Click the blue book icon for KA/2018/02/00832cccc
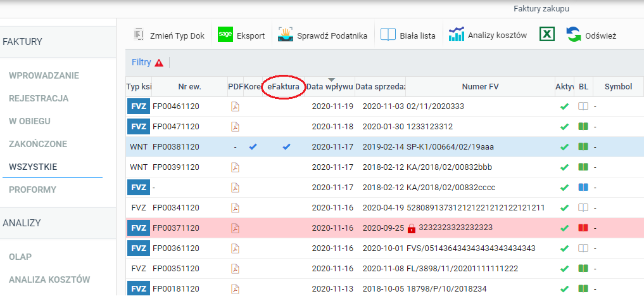Screen dimensions: 644x296 click(x=583, y=188)
